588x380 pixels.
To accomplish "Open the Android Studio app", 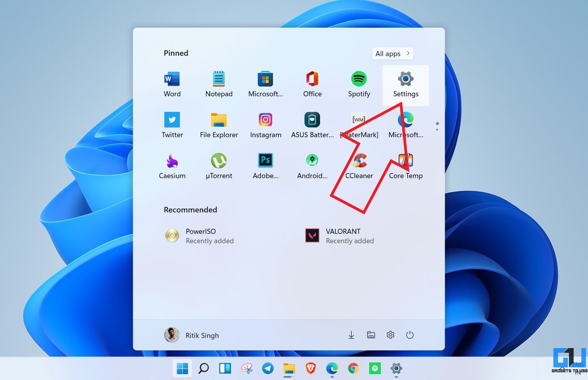I will [312, 167].
